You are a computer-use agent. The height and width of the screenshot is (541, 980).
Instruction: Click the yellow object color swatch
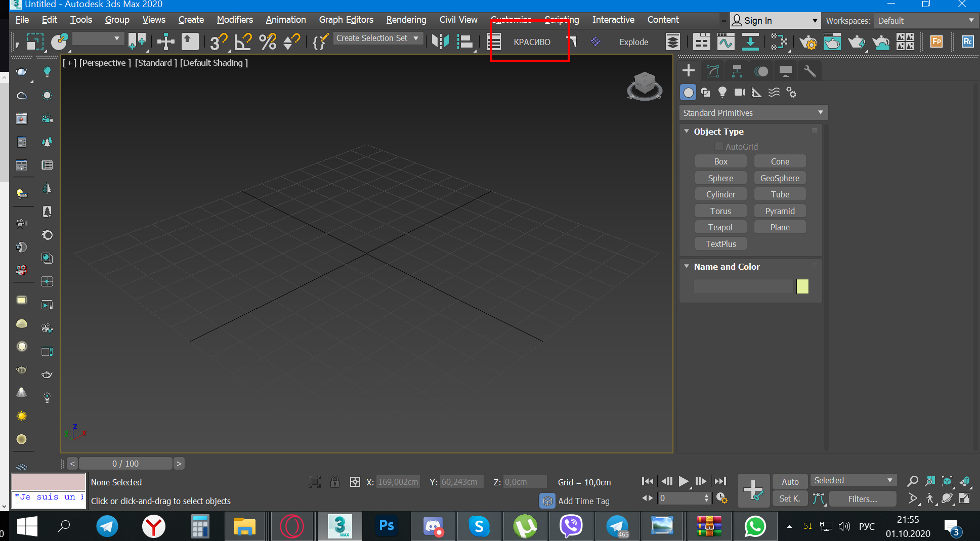click(802, 286)
